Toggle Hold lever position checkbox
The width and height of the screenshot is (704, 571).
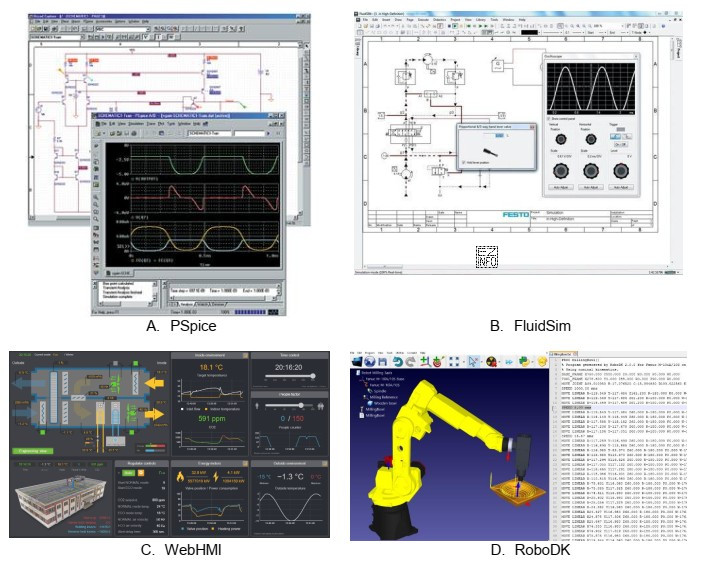click(463, 163)
